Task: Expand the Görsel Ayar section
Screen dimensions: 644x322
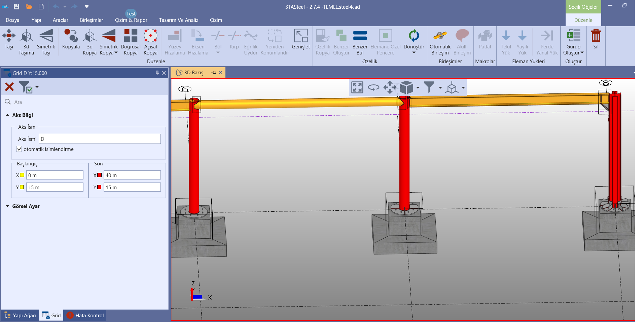Action: [7, 206]
